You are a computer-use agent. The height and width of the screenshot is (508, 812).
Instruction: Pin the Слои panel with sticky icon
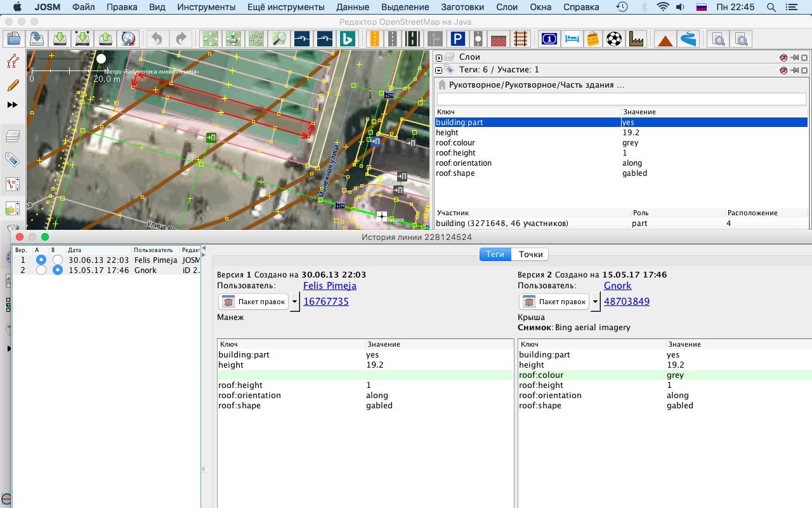[x=794, y=57]
